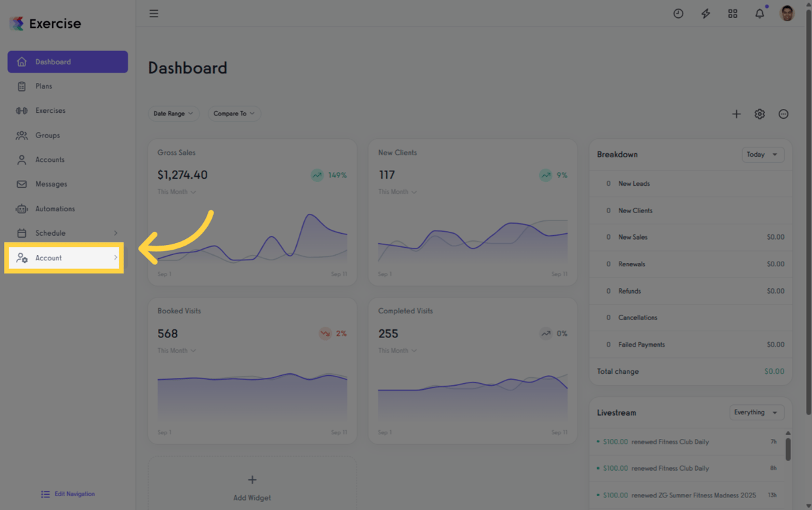Click the Account user-gear icon
Viewport: 812px width, 510px height.
click(x=22, y=258)
